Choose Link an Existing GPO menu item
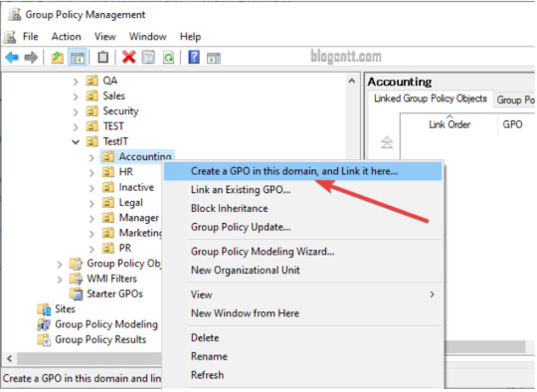The width and height of the screenshot is (537, 392). coord(241,189)
